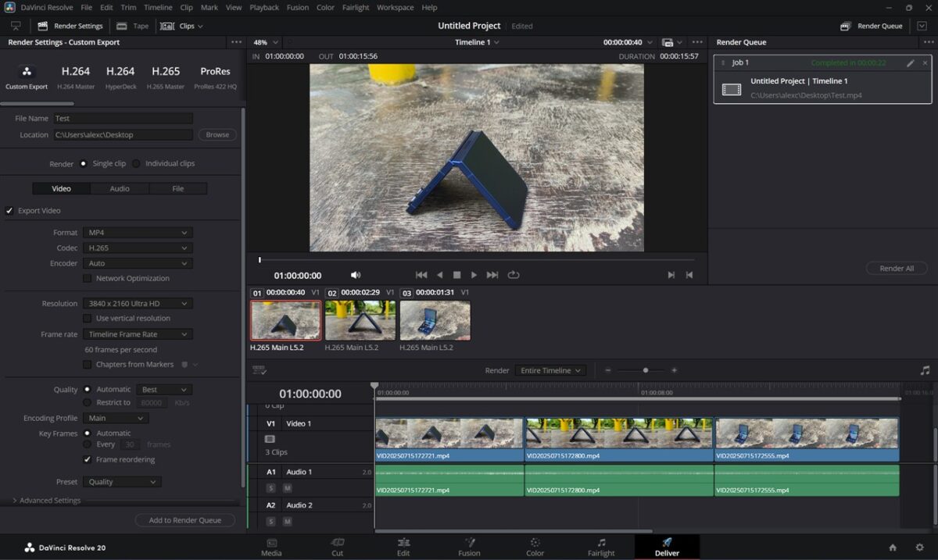The width and height of the screenshot is (938, 560).
Task: Select Individual clips render option
Action: pos(137,164)
